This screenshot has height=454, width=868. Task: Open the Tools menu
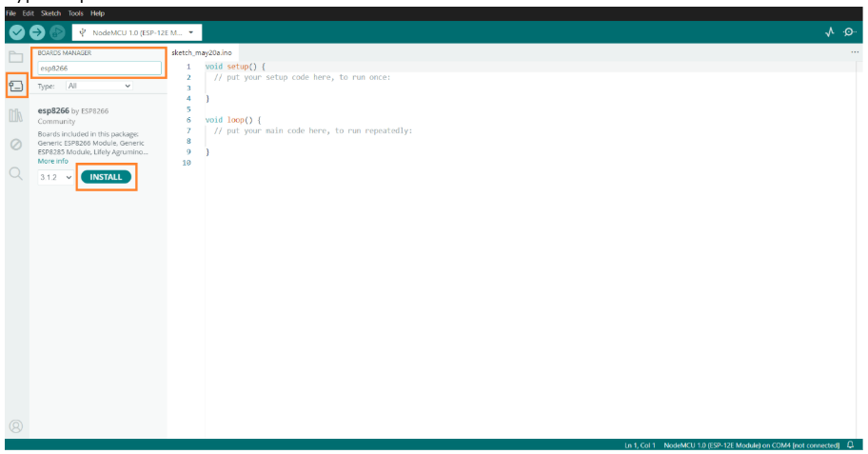coord(75,13)
